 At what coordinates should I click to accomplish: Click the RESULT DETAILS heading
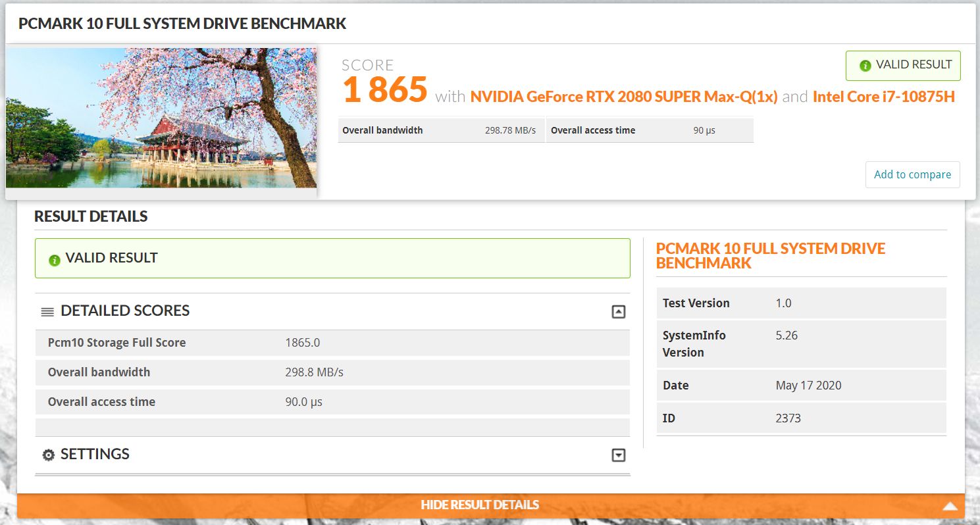(91, 216)
